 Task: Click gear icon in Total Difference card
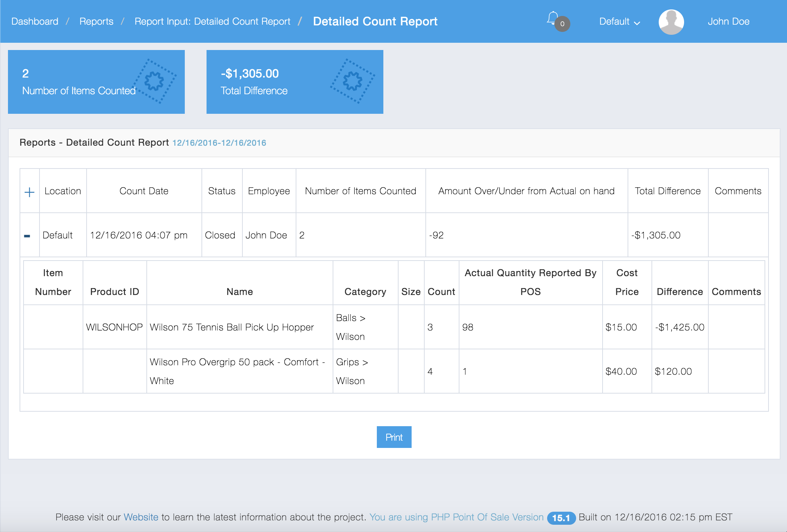(x=353, y=81)
